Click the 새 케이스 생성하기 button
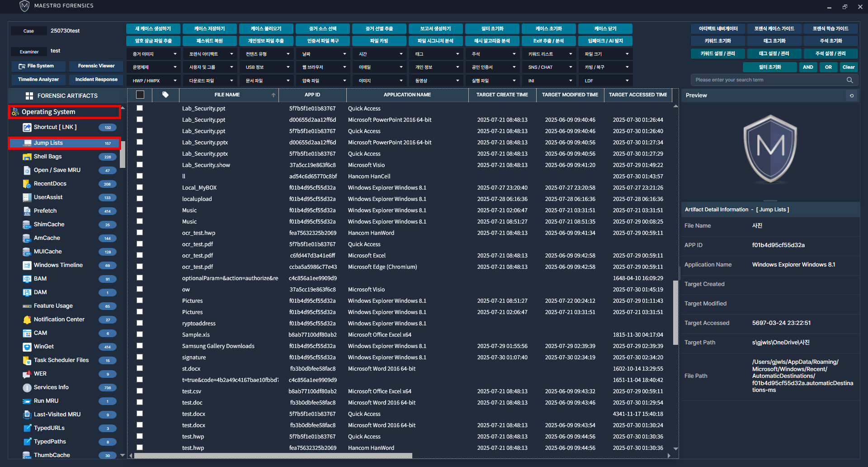The image size is (868, 467). click(x=153, y=29)
